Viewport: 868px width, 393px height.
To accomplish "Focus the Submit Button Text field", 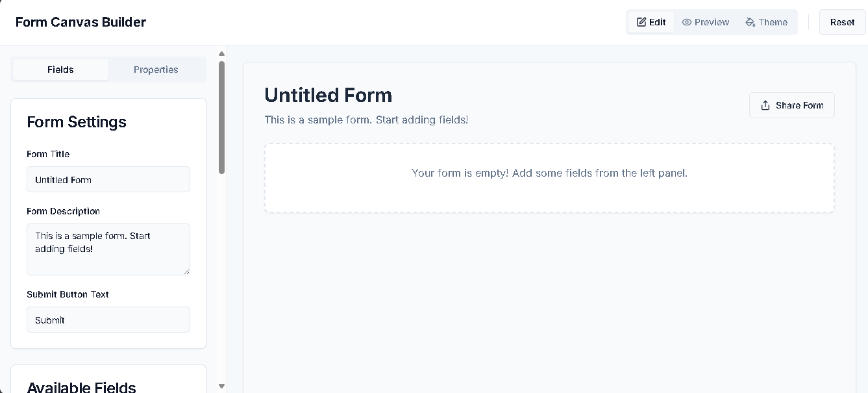I will 108,320.
